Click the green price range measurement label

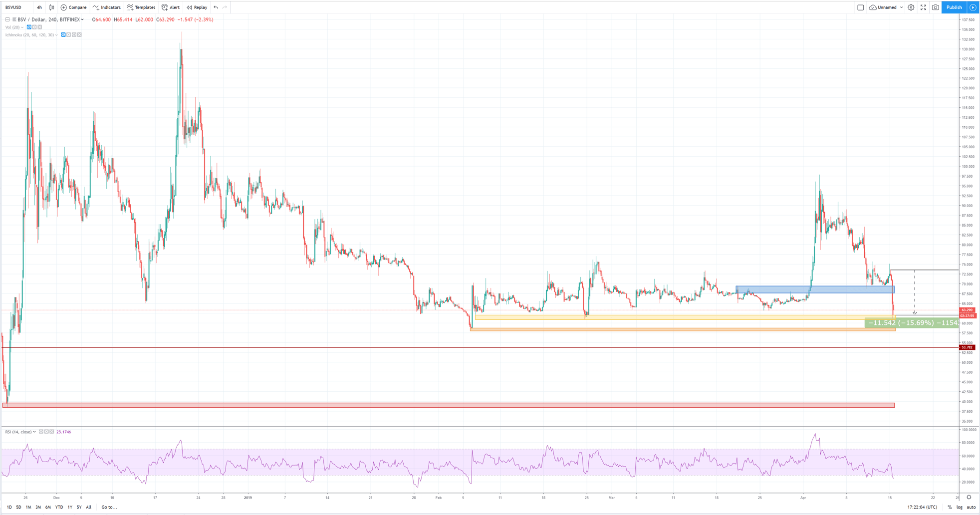point(912,323)
